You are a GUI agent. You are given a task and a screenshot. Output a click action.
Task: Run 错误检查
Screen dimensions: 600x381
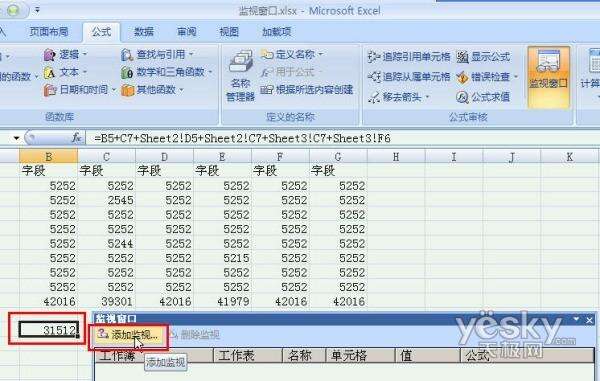coord(483,77)
